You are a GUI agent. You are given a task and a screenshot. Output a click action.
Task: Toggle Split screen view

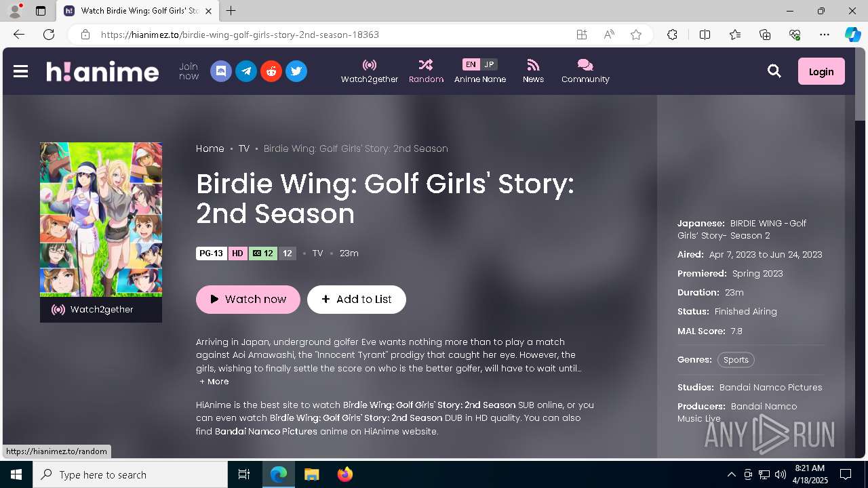click(x=705, y=35)
